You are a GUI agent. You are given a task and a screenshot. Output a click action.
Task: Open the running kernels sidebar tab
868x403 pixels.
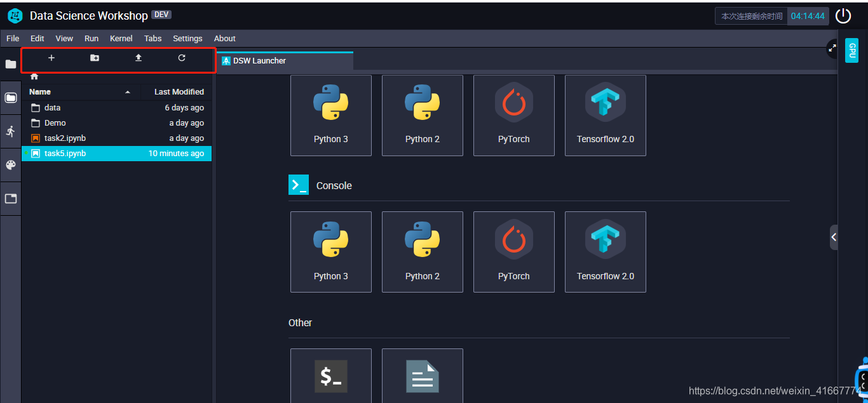[x=11, y=131]
